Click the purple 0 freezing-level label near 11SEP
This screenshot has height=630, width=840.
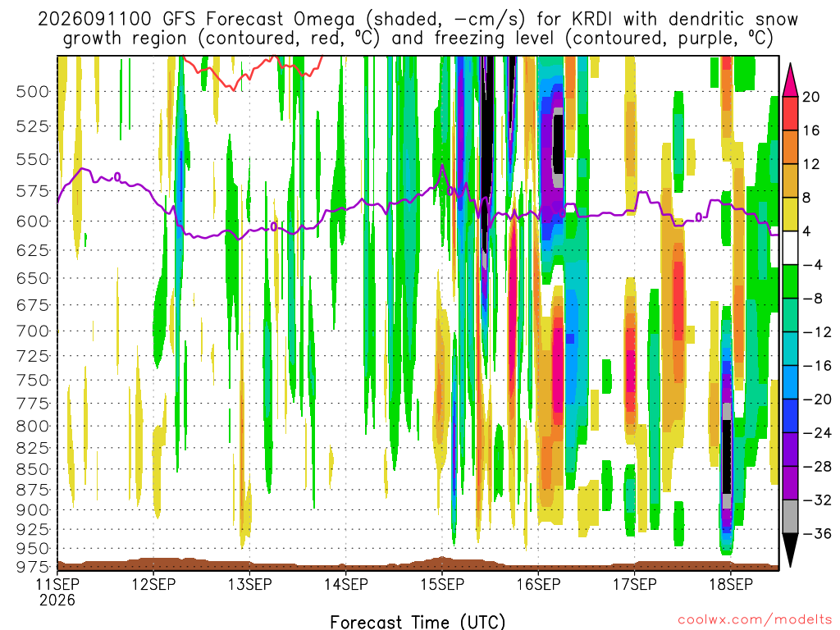(x=117, y=177)
